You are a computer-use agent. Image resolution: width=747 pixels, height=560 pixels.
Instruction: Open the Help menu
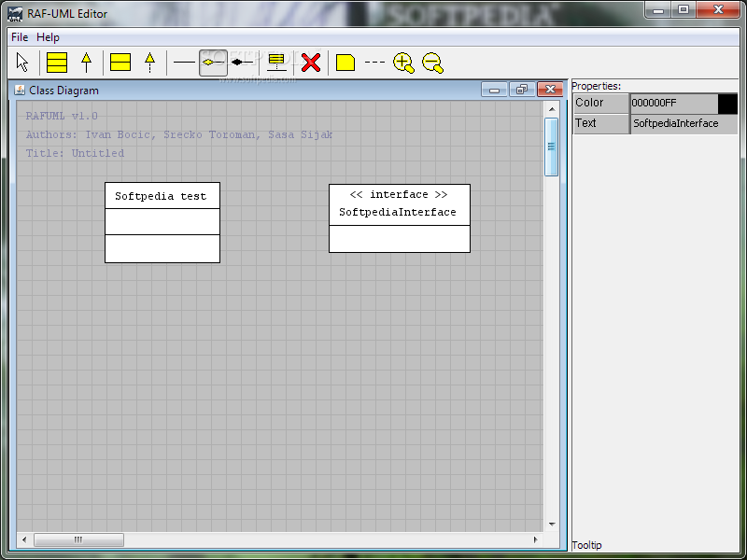coord(48,37)
